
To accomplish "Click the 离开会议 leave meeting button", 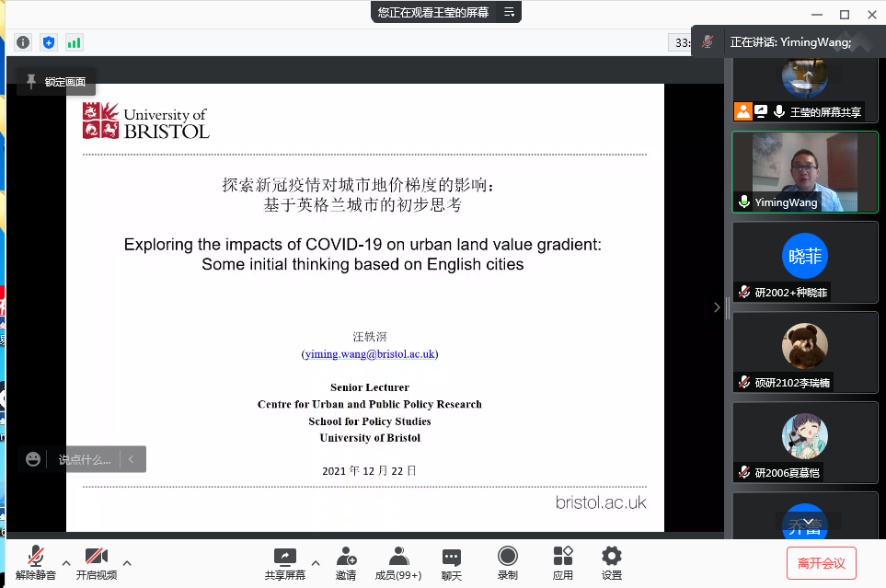I will click(821, 563).
